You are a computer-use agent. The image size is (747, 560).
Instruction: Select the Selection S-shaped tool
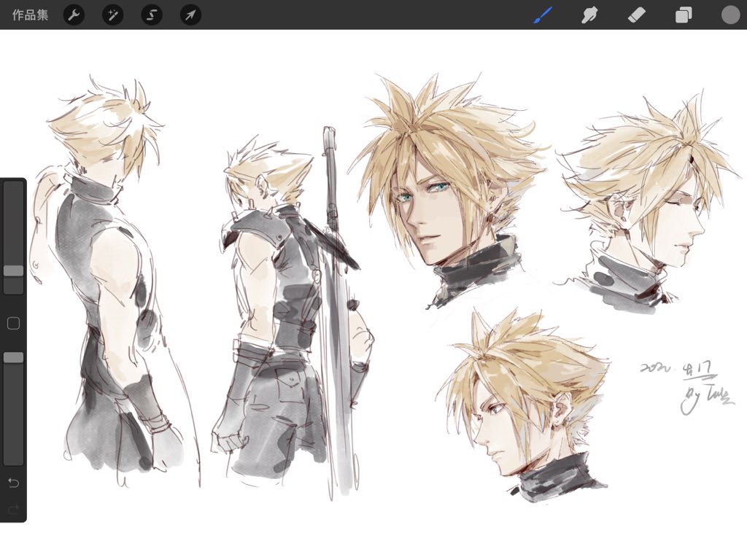[x=152, y=15]
